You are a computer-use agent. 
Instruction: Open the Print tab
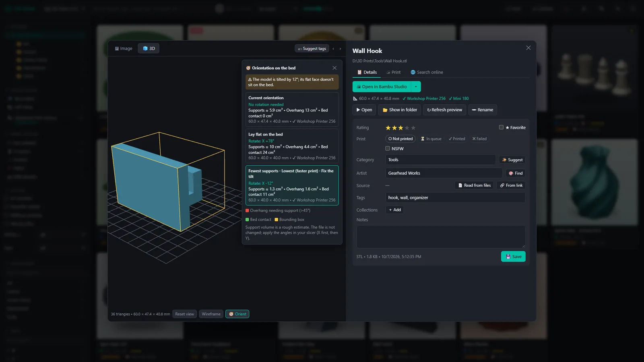pos(393,72)
